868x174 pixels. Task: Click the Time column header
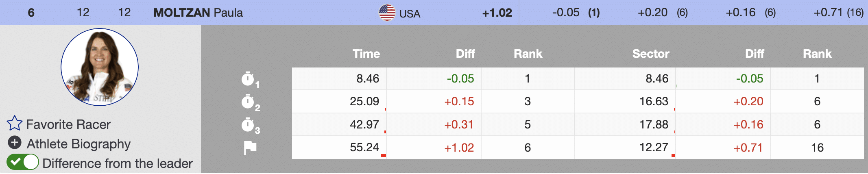[x=366, y=54]
